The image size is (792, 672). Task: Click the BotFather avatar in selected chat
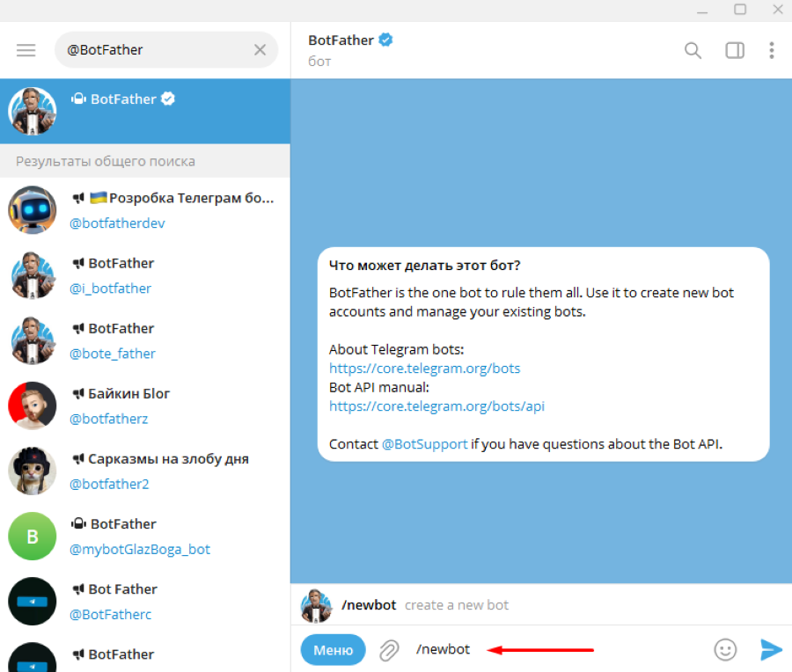(x=33, y=111)
